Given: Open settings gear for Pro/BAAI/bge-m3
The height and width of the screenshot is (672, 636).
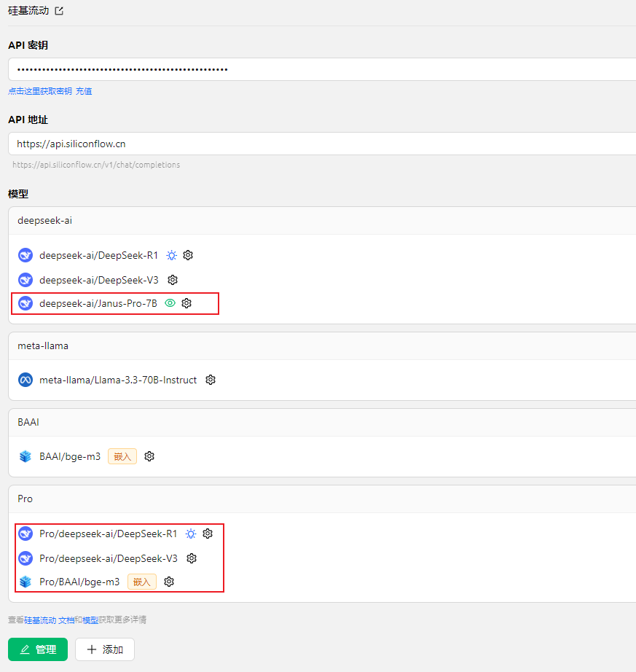Looking at the screenshot, I should click(x=169, y=582).
